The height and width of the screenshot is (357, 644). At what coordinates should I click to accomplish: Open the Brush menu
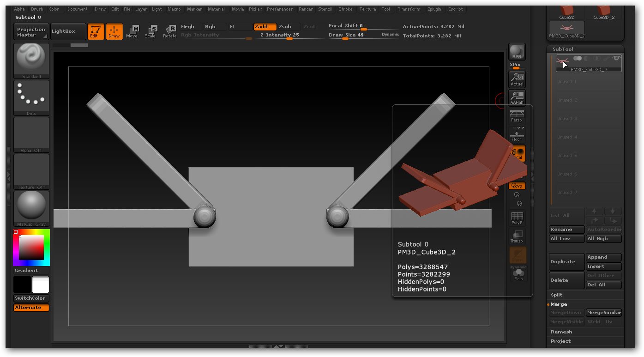click(x=37, y=9)
